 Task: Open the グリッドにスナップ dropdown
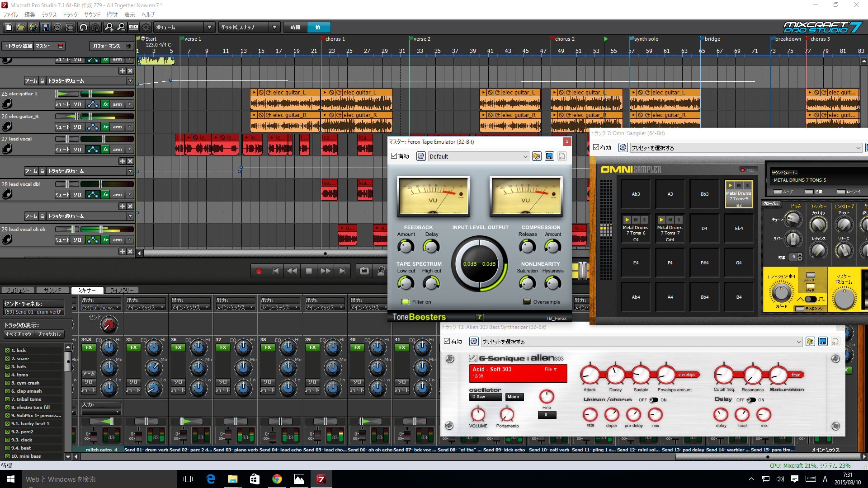[x=275, y=27]
